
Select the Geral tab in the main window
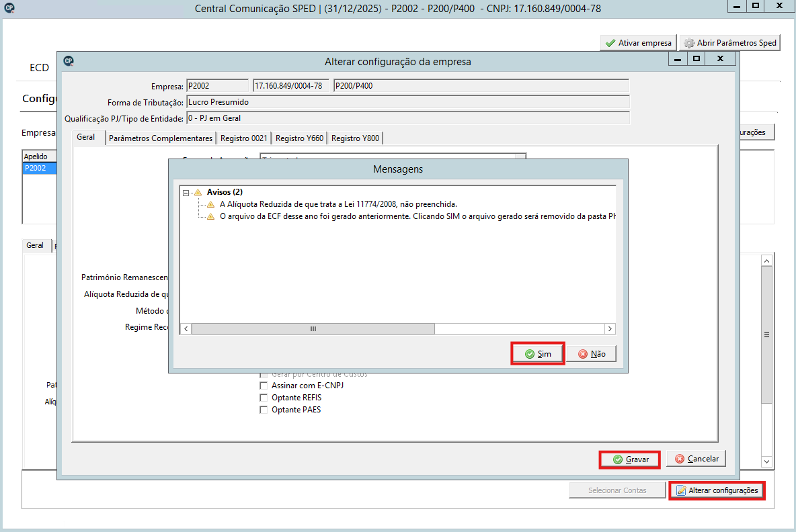(x=35, y=245)
